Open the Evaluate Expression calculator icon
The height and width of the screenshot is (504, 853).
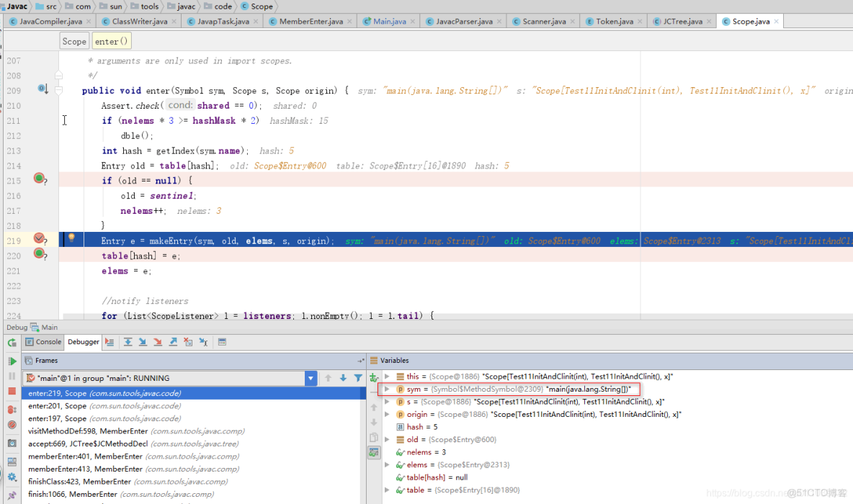(x=221, y=342)
